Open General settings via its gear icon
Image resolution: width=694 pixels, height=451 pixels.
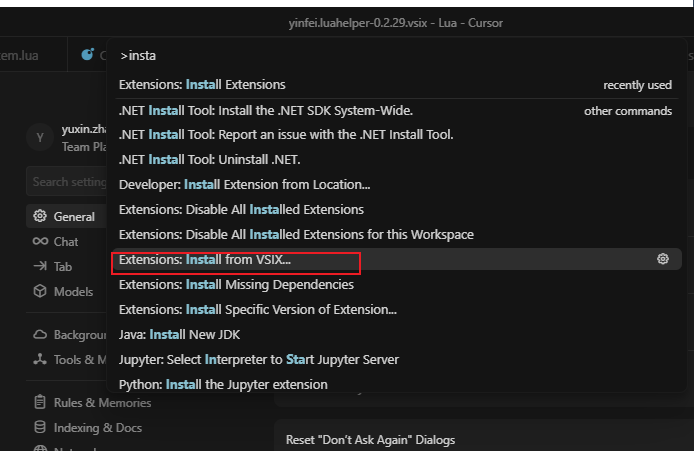coord(40,216)
